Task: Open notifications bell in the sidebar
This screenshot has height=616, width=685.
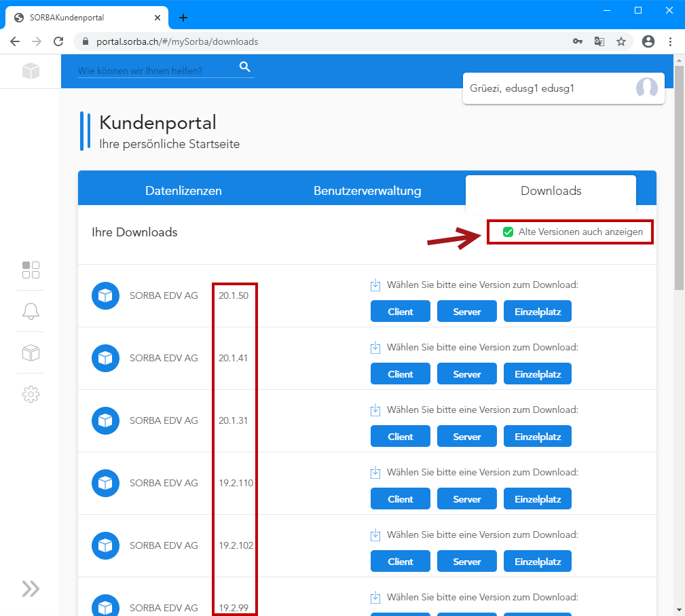Action: coord(31,311)
